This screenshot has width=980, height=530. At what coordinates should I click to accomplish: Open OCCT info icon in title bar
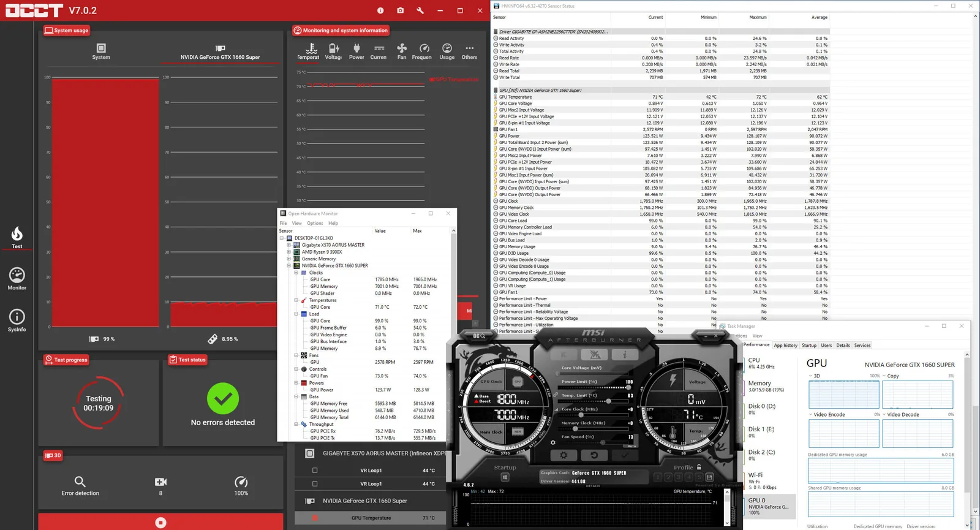point(380,10)
